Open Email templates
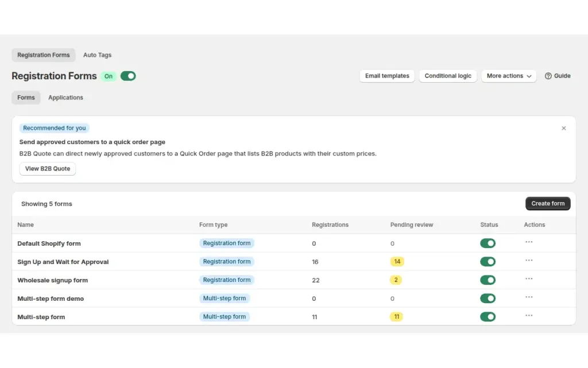 tap(387, 76)
